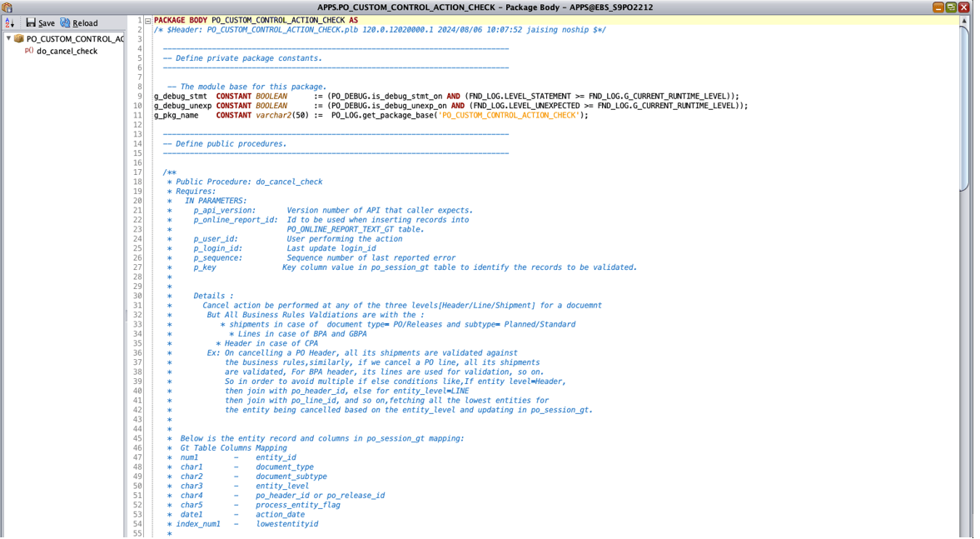Sort the outline alphabetically with A-Z icon
The width and height of the screenshot is (980, 539).
9,23
